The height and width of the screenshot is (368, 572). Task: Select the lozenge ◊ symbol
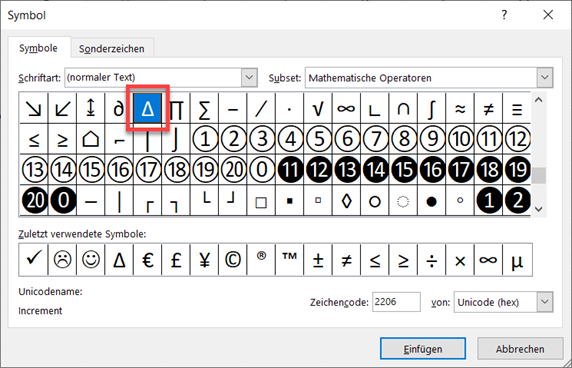click(x=347, y=200)
